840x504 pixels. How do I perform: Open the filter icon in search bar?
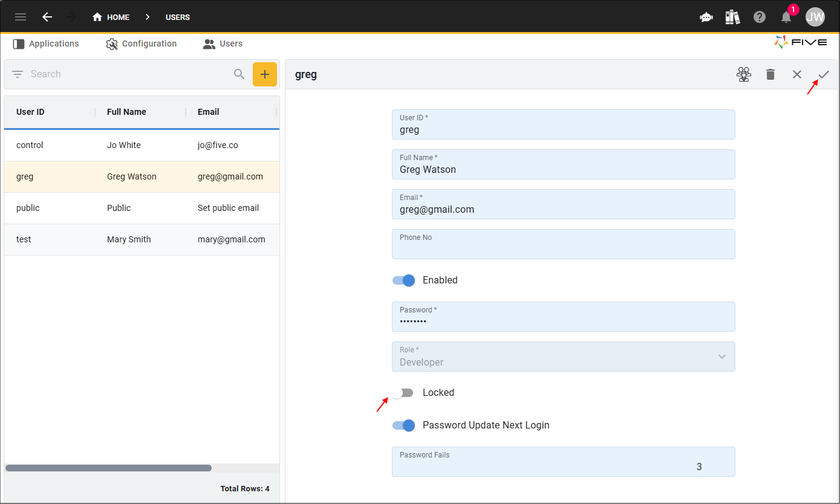18,74
